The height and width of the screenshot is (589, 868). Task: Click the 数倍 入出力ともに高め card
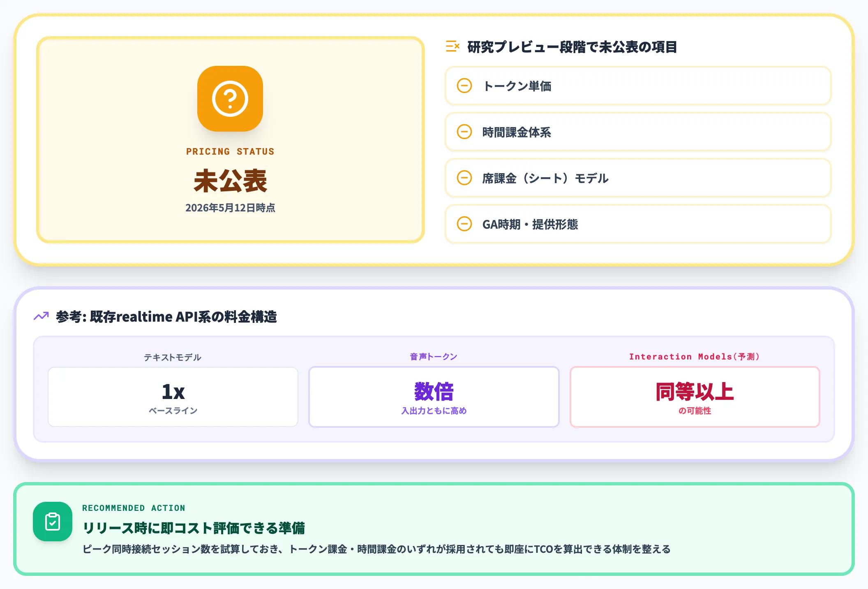434,397
